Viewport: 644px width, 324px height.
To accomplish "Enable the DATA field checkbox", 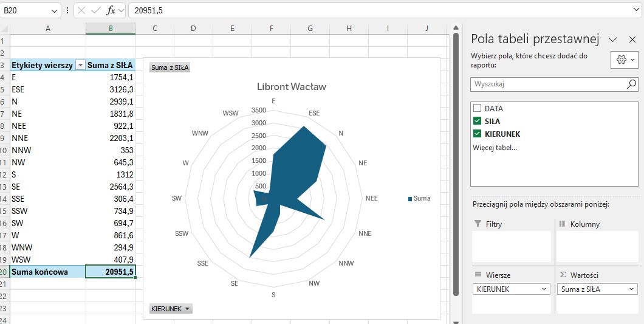I will point(477,108).
